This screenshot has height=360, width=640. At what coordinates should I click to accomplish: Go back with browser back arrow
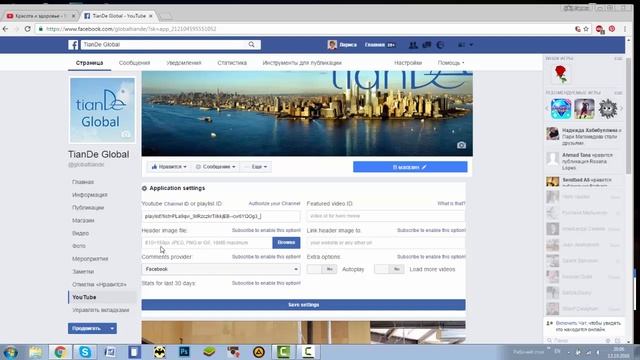pyautogui.click(x=5, y=29)
